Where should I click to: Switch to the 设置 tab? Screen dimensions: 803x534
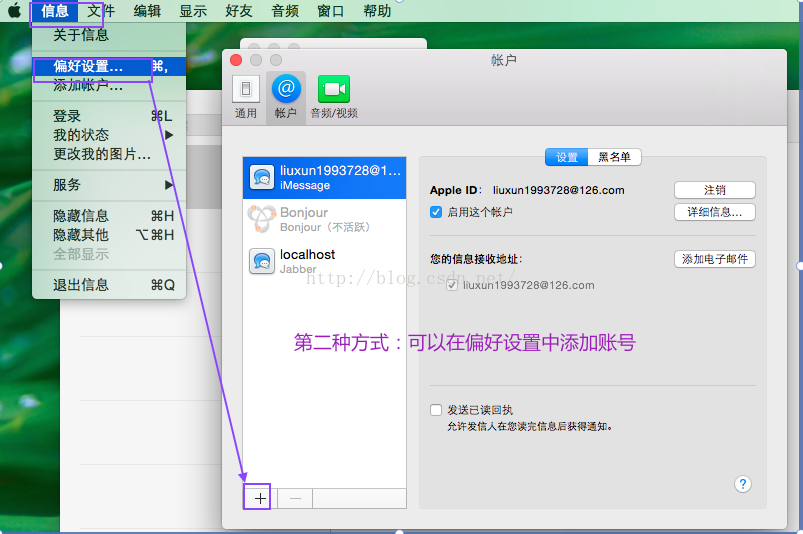566,157
